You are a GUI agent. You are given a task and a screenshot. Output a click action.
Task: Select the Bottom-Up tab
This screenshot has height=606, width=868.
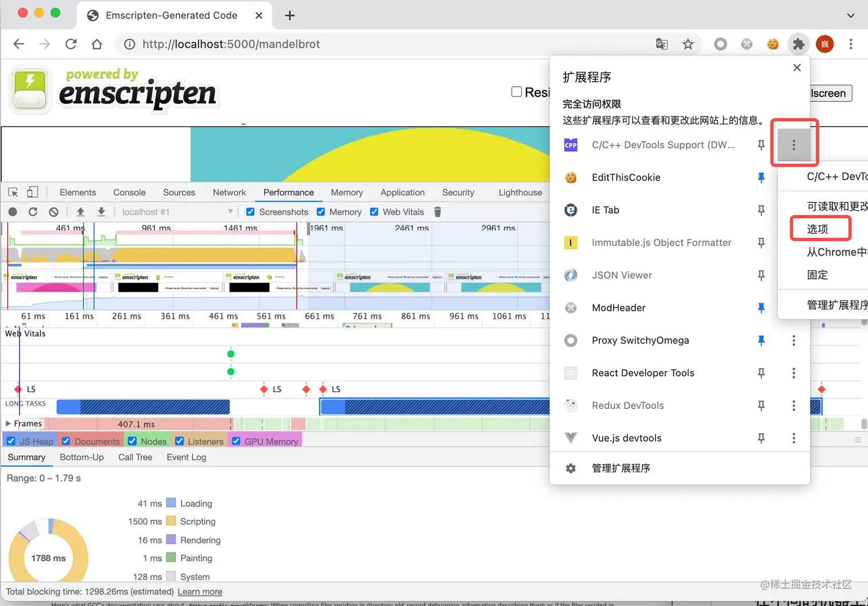pos(82,457)
